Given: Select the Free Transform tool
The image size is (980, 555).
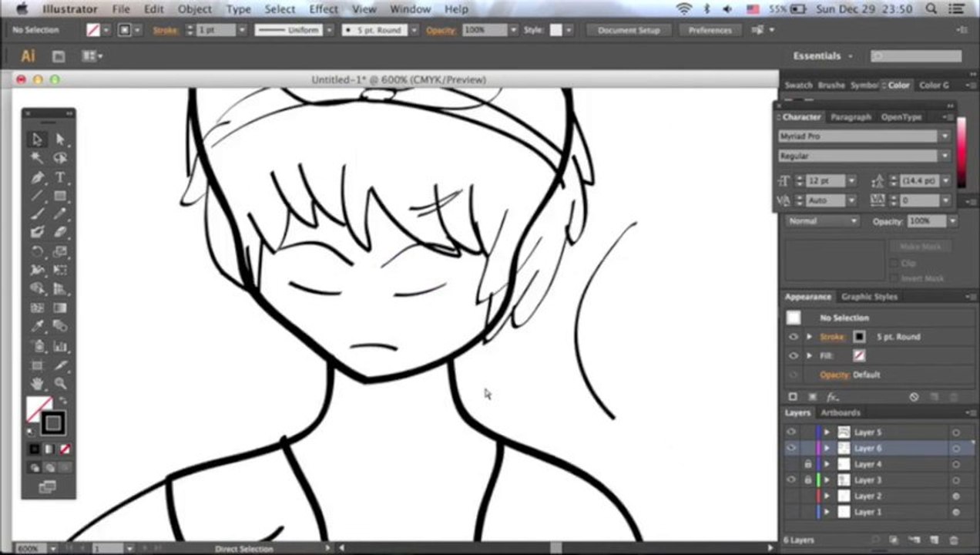Looking at the screenshot, I should (x=60, y=270).
